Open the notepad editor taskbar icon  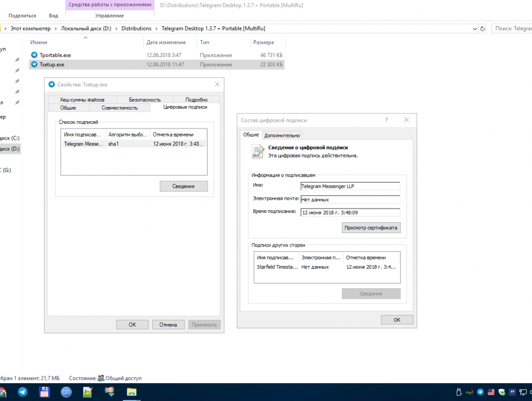(88, 392)
